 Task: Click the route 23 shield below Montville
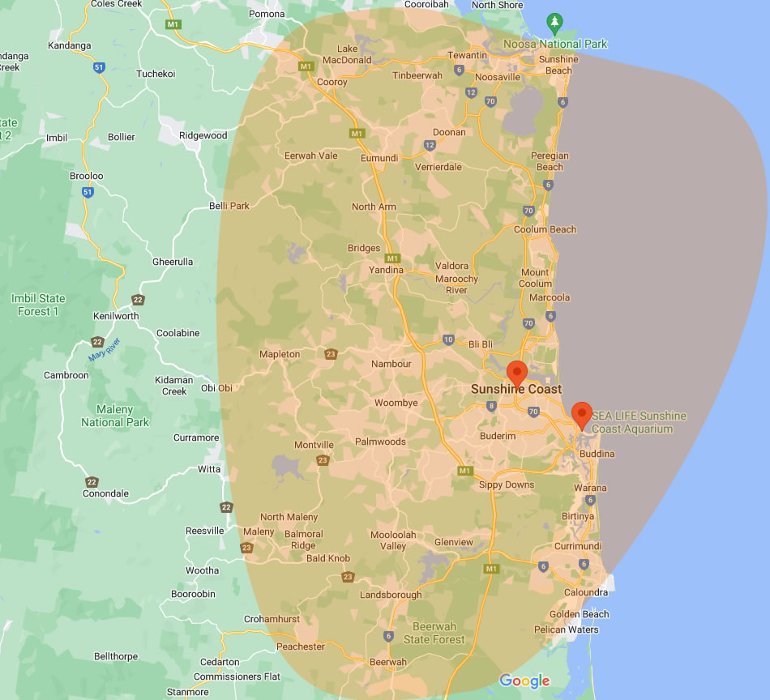coord(323,460)
